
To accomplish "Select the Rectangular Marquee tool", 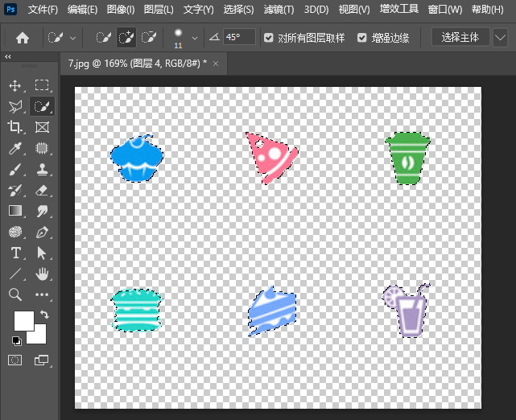I will (42, 84).
